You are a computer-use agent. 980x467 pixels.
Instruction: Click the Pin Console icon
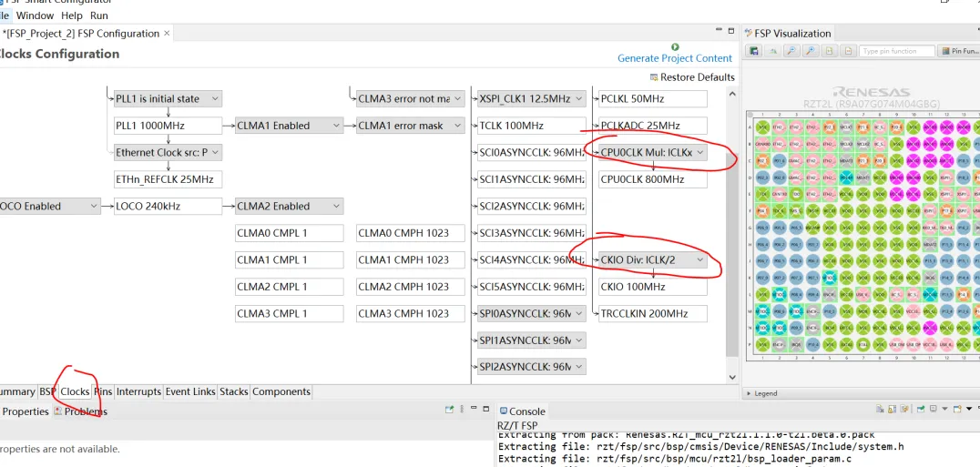921,410
